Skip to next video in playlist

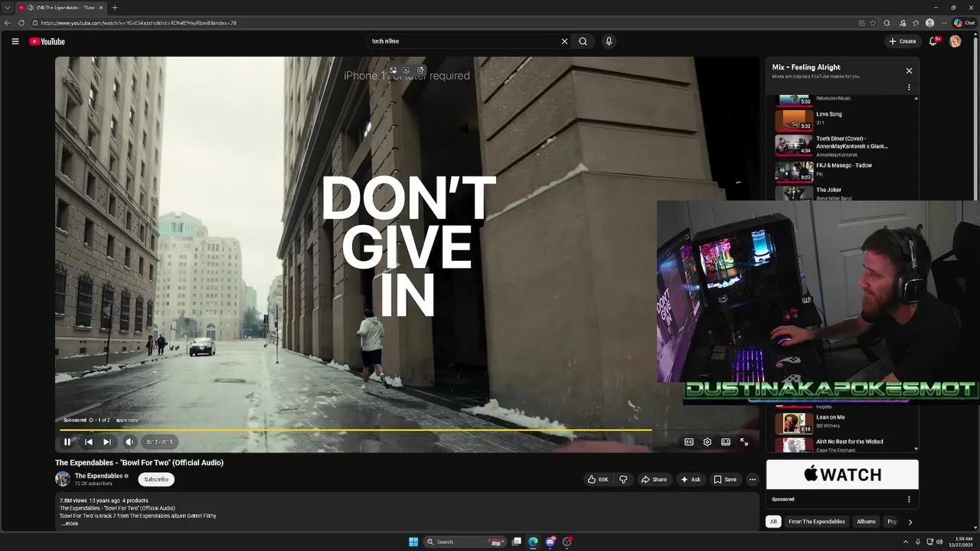click(x=107, y=442)
